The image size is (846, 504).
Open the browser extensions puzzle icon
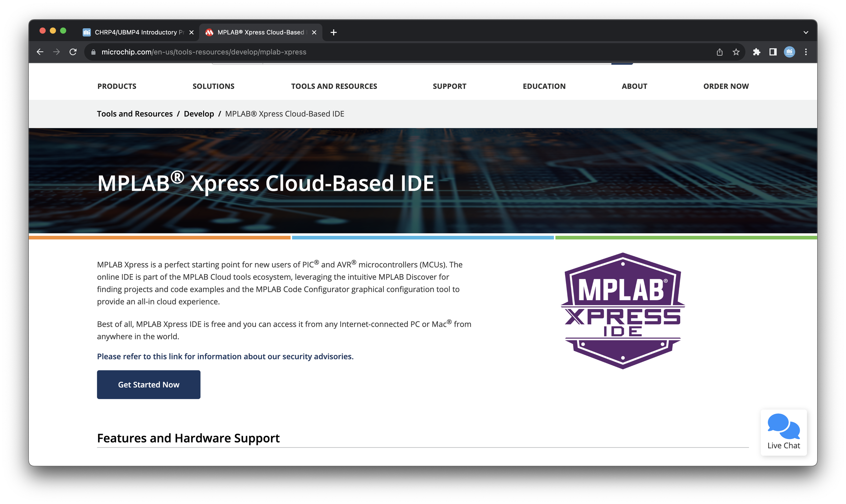(x=757, y=52)
